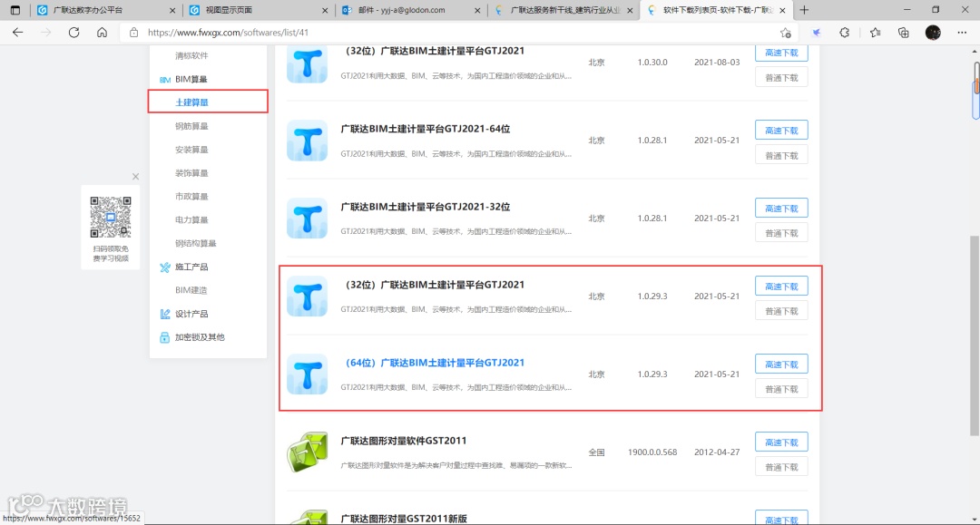Close the QR code popup

tap(135, 177)
